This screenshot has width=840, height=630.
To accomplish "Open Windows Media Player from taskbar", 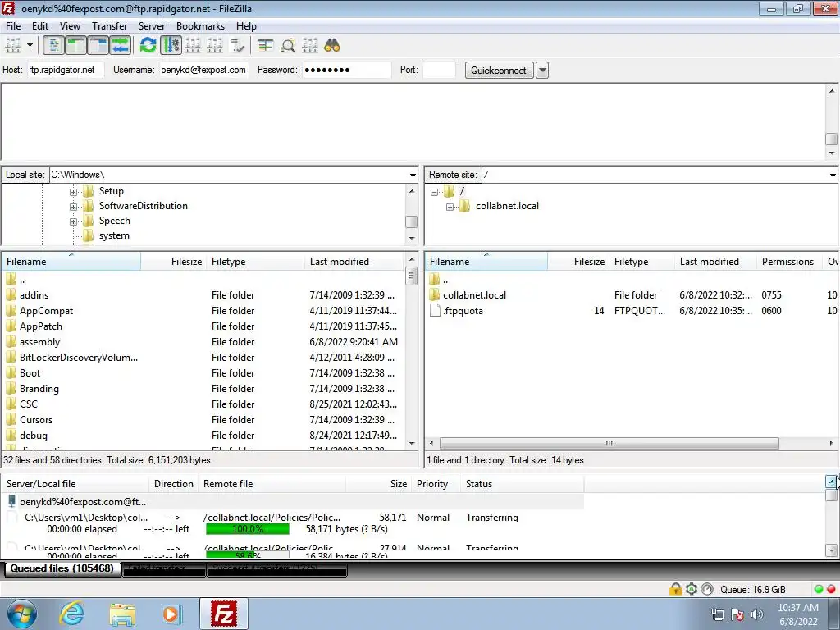I will tap(171, 614).
